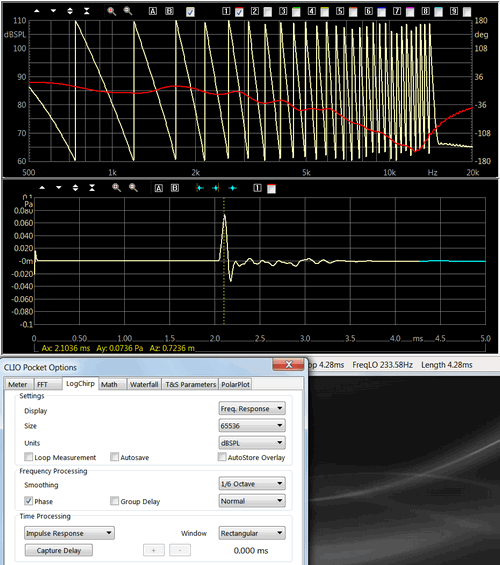This screenshot has height=565, width=500.
Task: Switch to the T&S Parameters tab
Action: 191,384
